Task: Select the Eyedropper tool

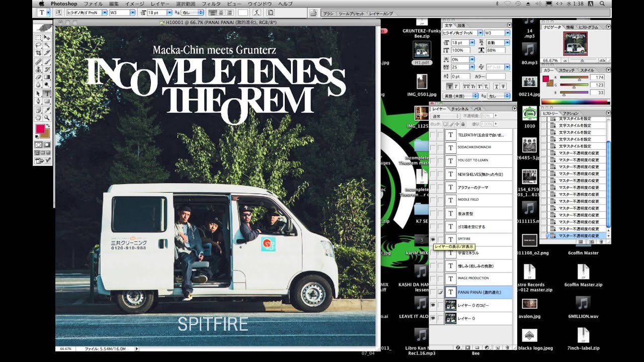Action: click(x=47, y=109)
